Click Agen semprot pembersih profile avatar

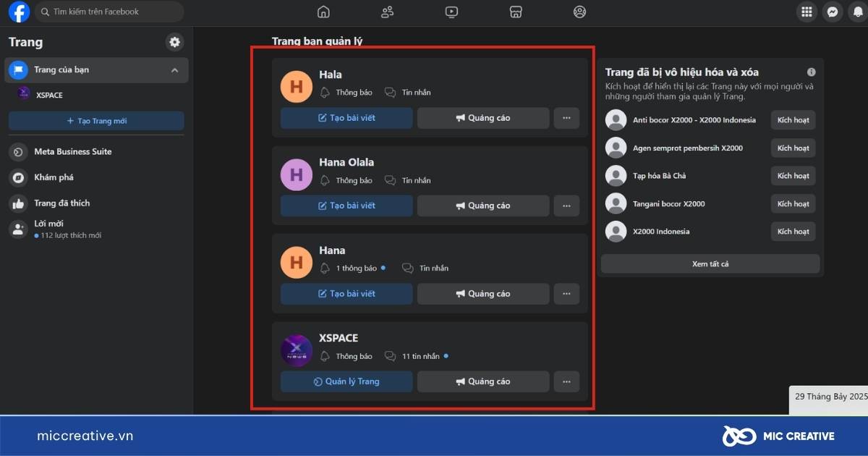tap(616, 148)
